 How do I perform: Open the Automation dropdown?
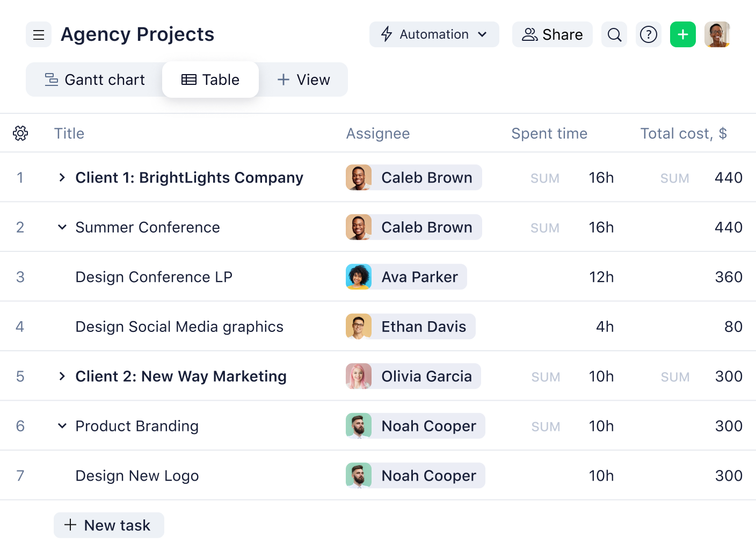pyautogui.click(x=482, y=34)
